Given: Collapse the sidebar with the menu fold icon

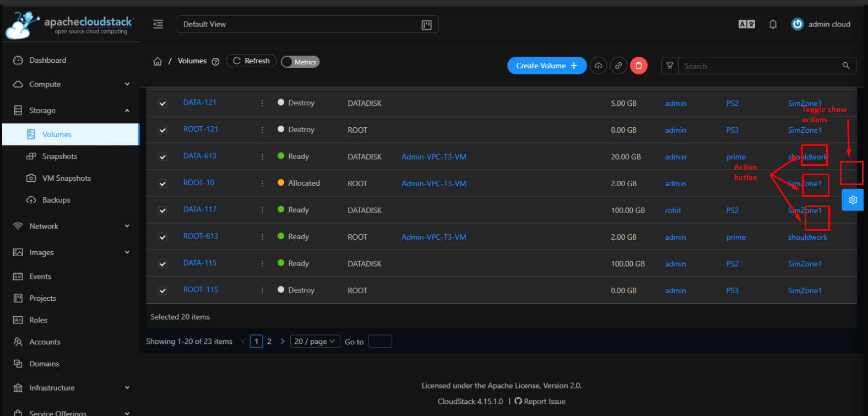Looking at the screenshot, I should coord(158,24).
